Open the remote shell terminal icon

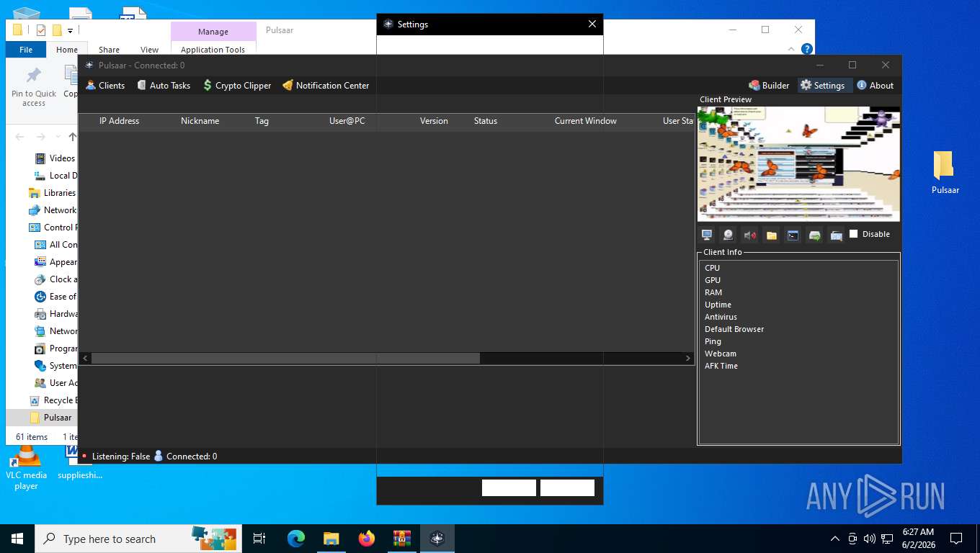coord(793,235)
